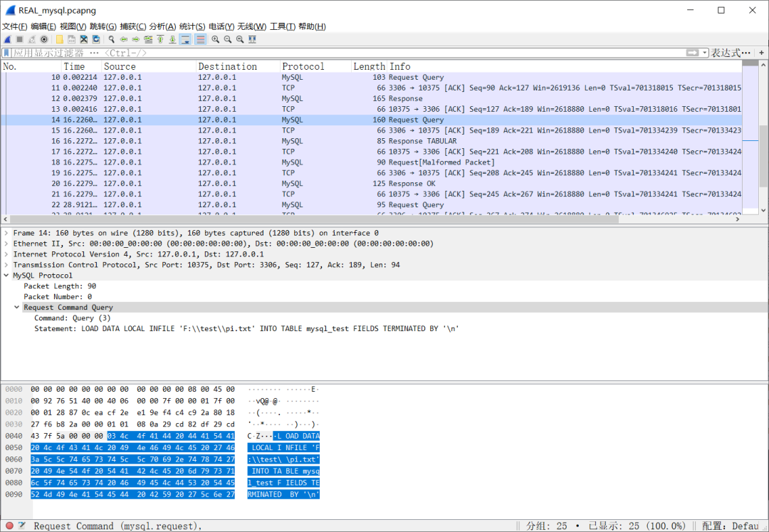769x532 pixels.
Task: Click the packet list vertical scrollbar
Action: [763, 156]
